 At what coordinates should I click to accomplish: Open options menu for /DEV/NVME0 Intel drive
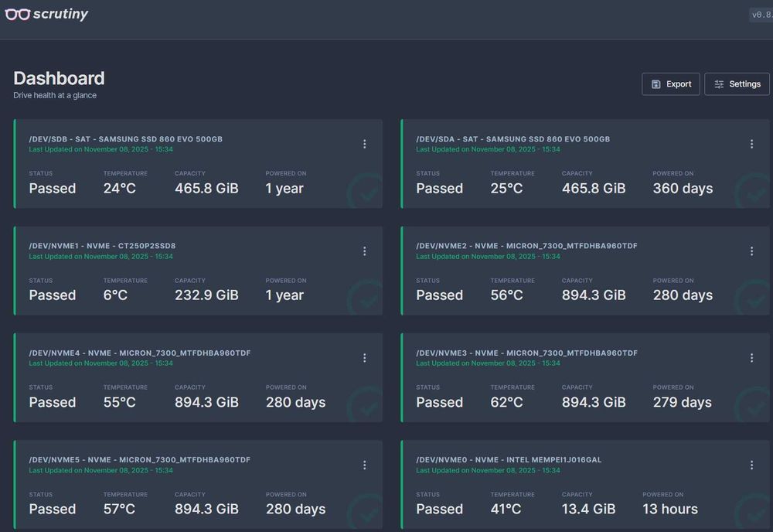(x=751, y=465)
